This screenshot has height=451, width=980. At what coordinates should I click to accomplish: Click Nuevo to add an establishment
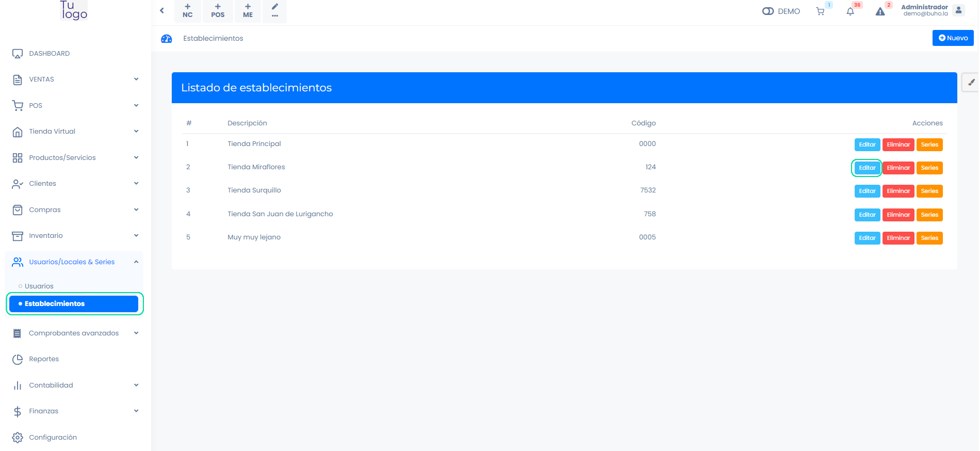953,38
